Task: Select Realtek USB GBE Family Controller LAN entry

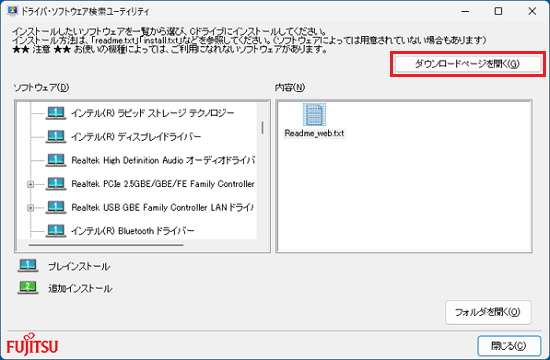Action: coord(162,207)
